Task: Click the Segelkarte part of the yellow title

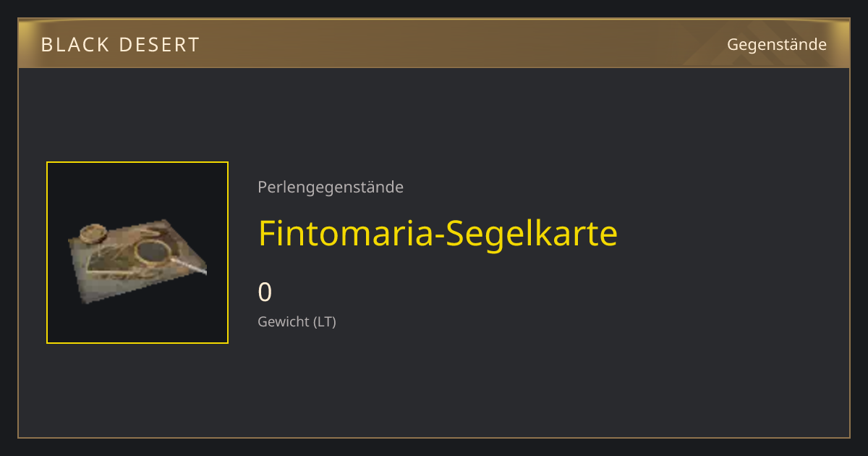Action: (x=531, y=233)
